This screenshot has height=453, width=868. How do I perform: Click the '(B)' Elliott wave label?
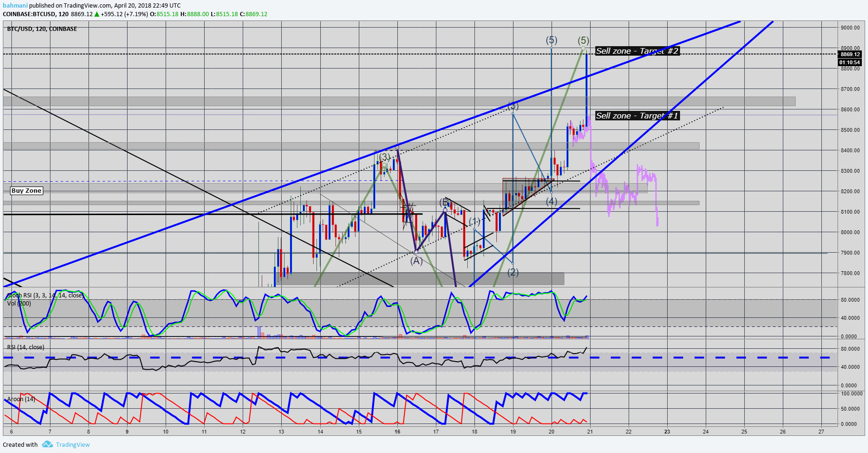coord(444,202)
